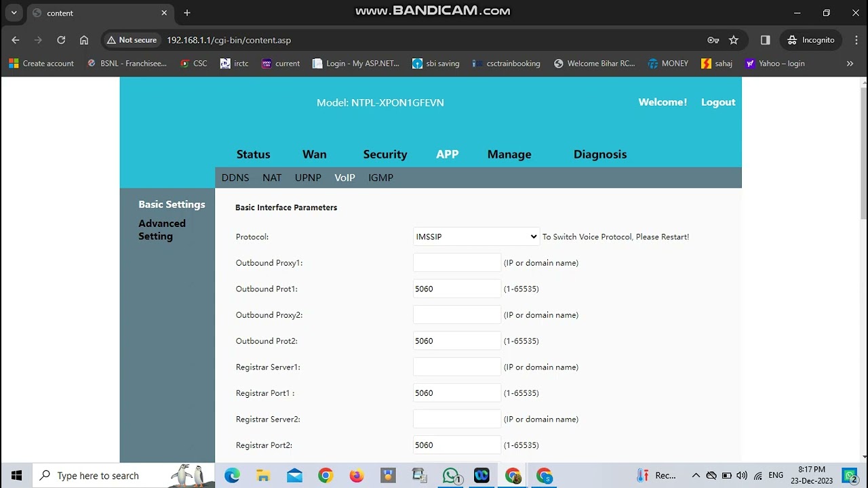Open the Diagnosis menu
Viewport: 868px width, 488px height.
click(600, 155)
